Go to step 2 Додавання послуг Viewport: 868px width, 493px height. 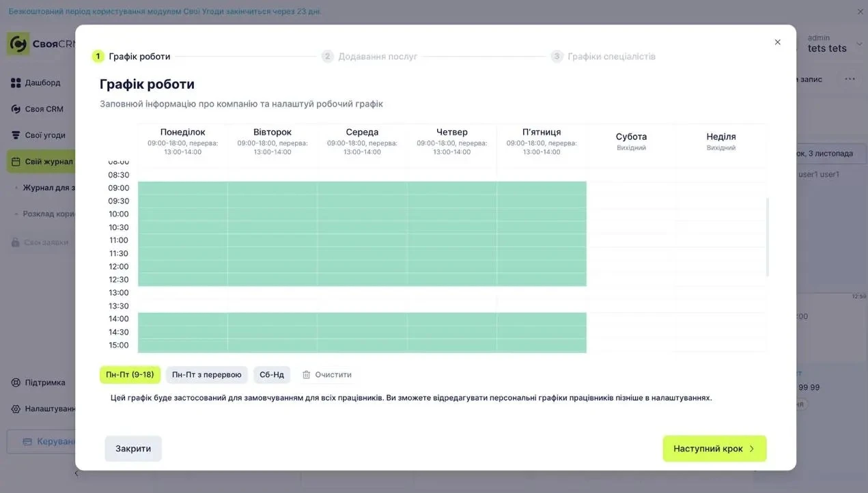coord(377,57)
